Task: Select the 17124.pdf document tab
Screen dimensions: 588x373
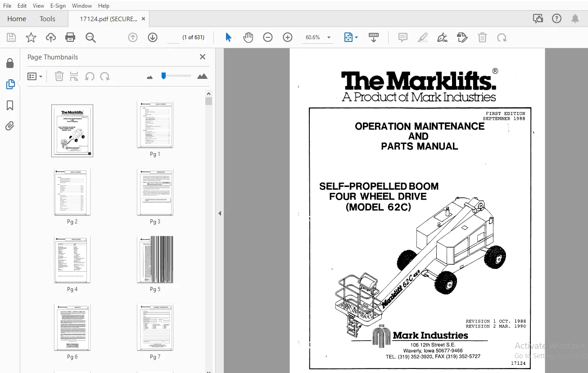Action: pyautogui.click(x=109, y=18)
